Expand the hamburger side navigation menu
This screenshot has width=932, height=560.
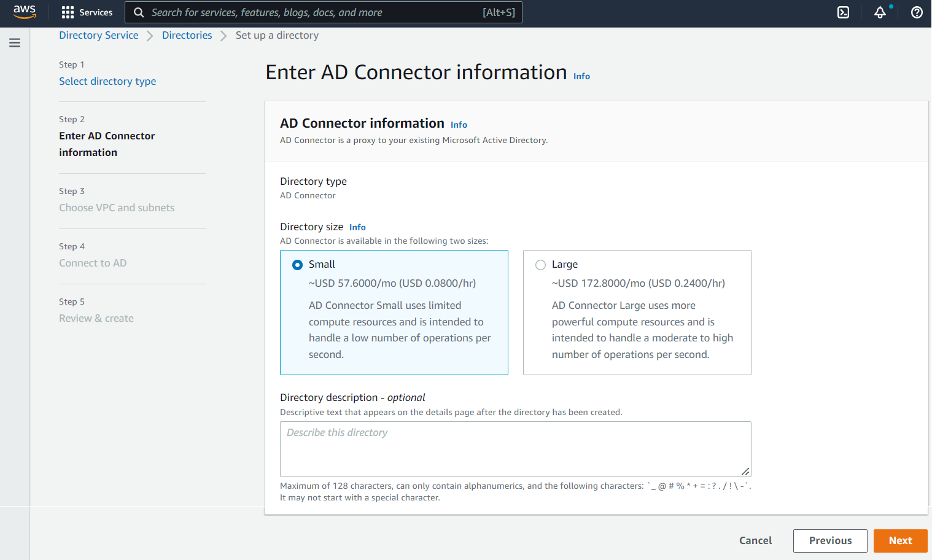(x=15, y=43)
